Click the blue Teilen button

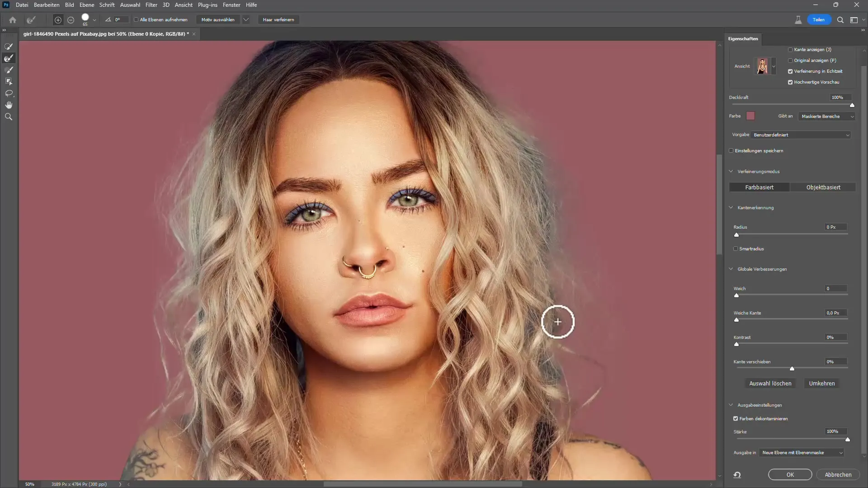pos(818,20)
